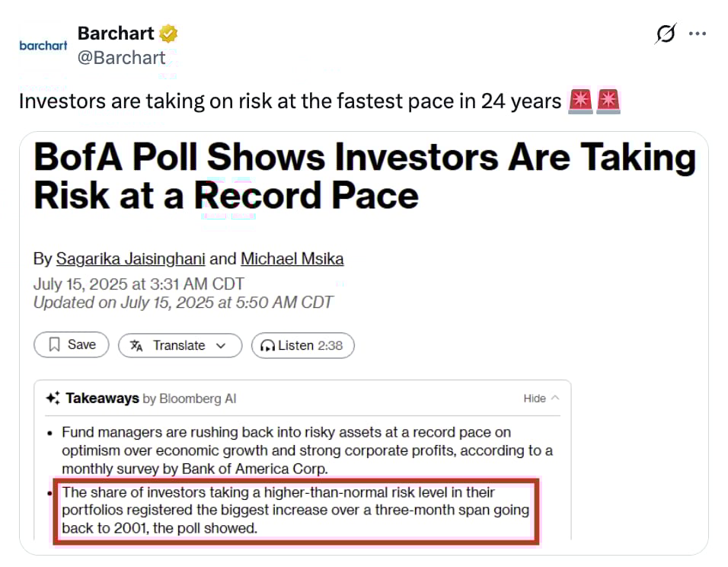This screenshot has height=567, width=728.
Task: Click the gold verified badge beside Barchart
Action: (168, 34)
